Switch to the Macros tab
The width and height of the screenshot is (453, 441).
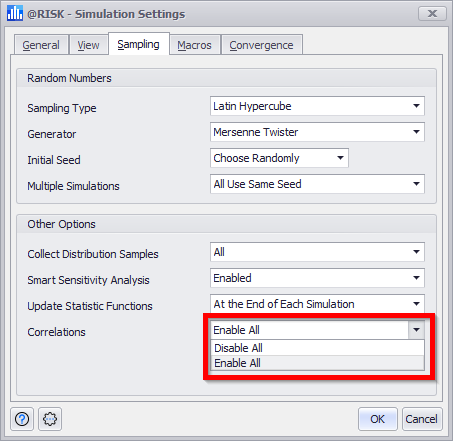194,45
